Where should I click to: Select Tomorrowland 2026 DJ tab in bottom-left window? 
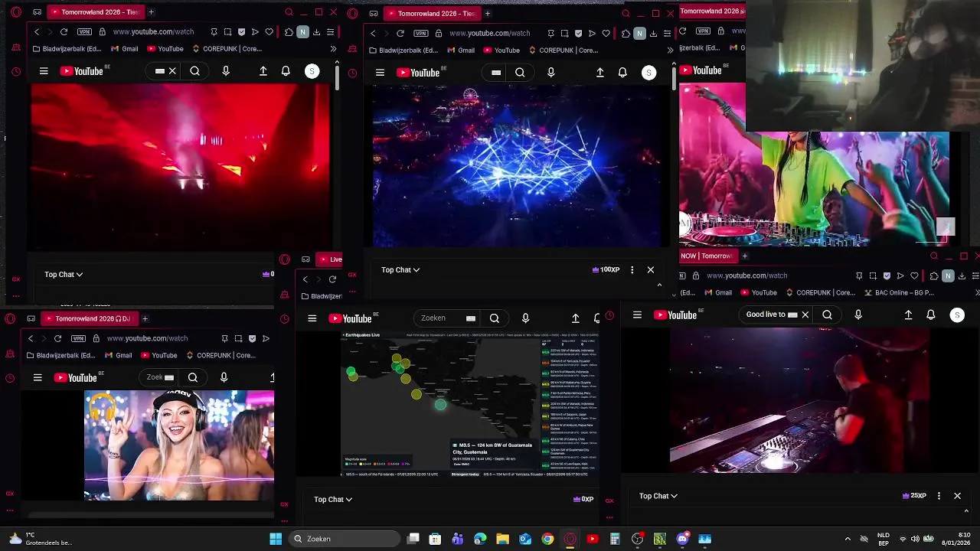88,318
